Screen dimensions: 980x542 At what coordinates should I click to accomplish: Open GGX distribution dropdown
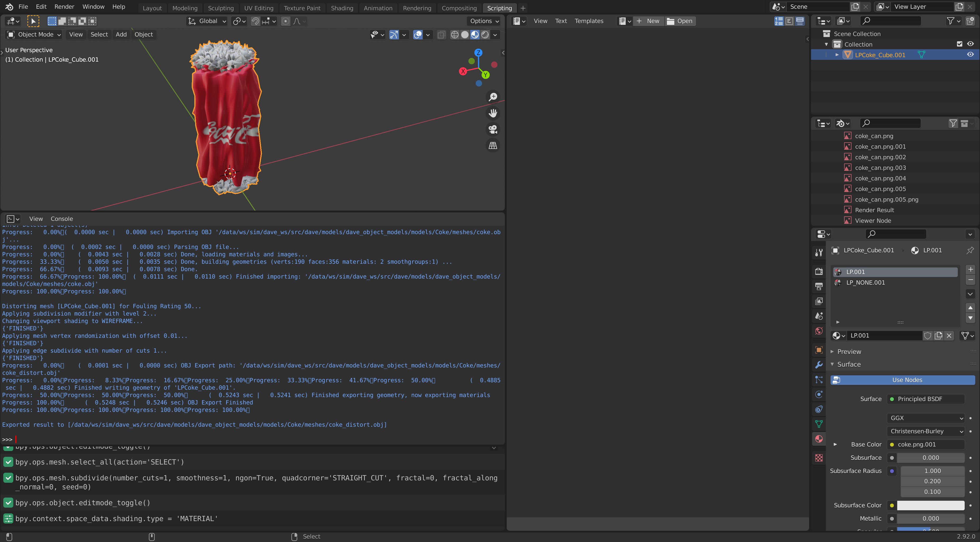(926, 418)
